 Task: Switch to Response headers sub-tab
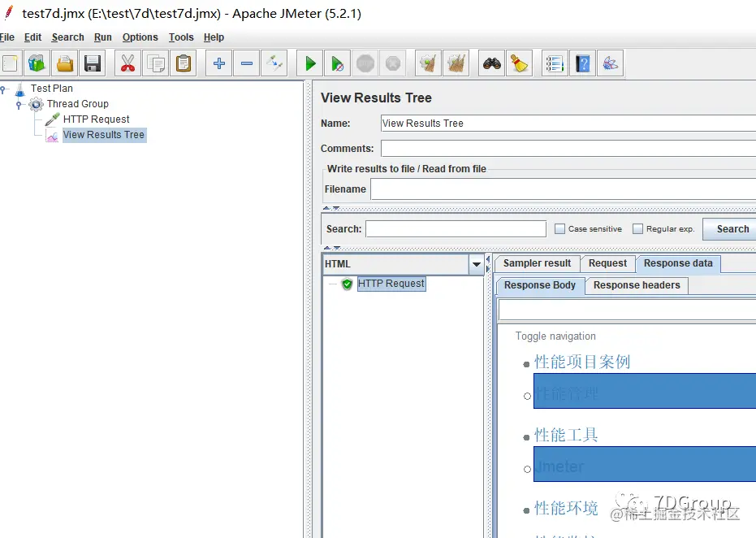[x=637, y=285]
